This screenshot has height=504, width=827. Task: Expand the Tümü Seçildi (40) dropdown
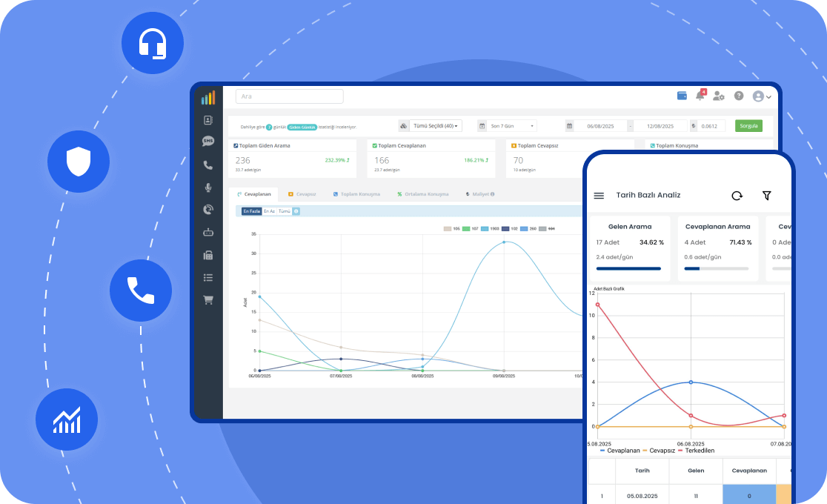click(436, 126)
